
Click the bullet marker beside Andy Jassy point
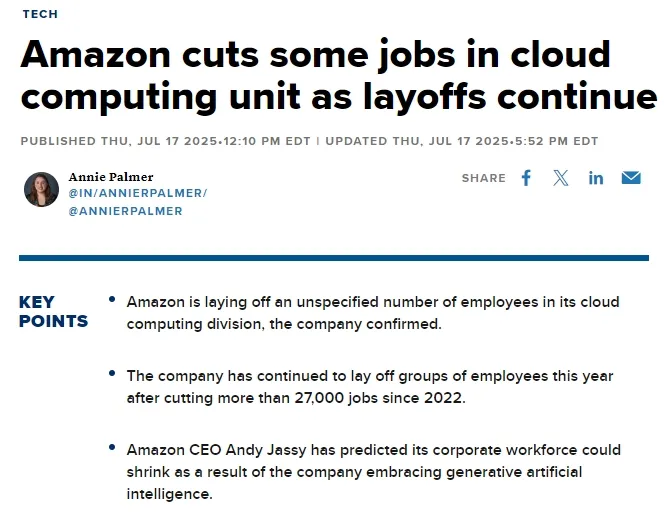click(112, 447)
